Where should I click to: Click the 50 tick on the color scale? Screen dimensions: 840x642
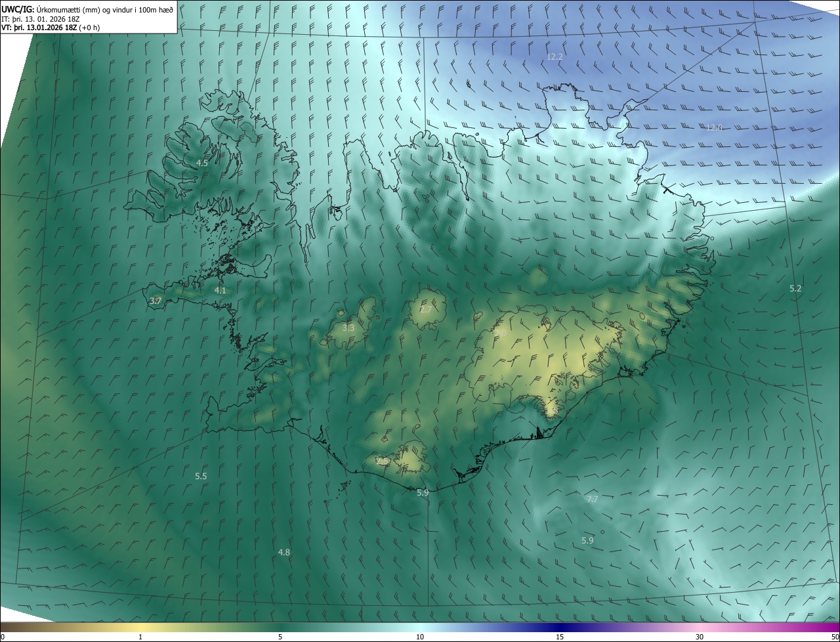point(835,637)
